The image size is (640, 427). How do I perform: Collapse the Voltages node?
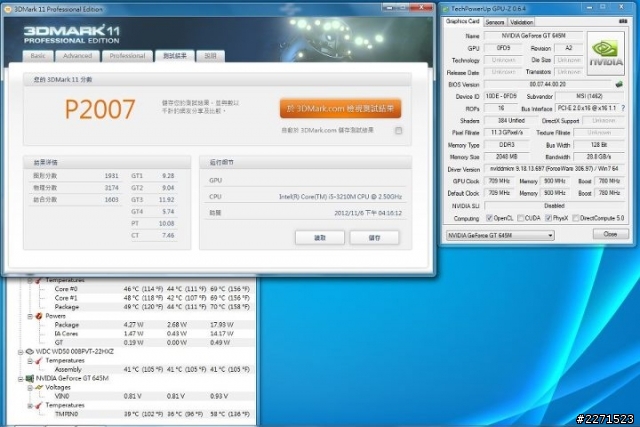[30, 388]
